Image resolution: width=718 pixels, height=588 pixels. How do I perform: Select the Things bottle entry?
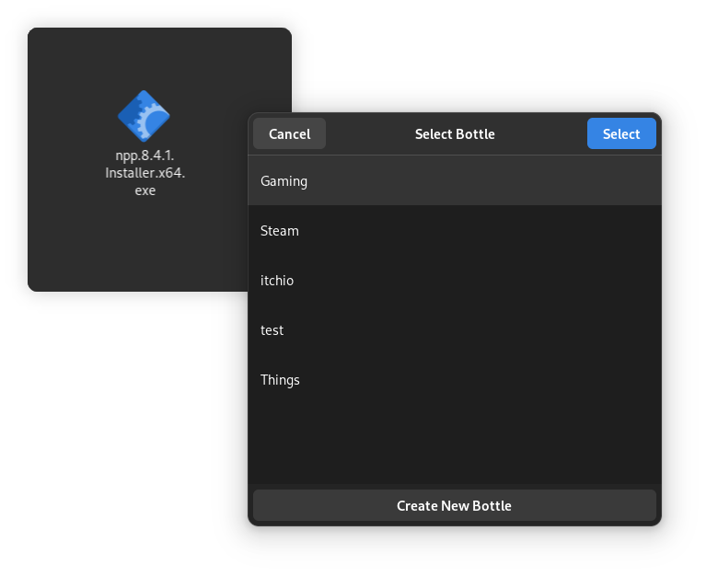[x=281, y=380]
